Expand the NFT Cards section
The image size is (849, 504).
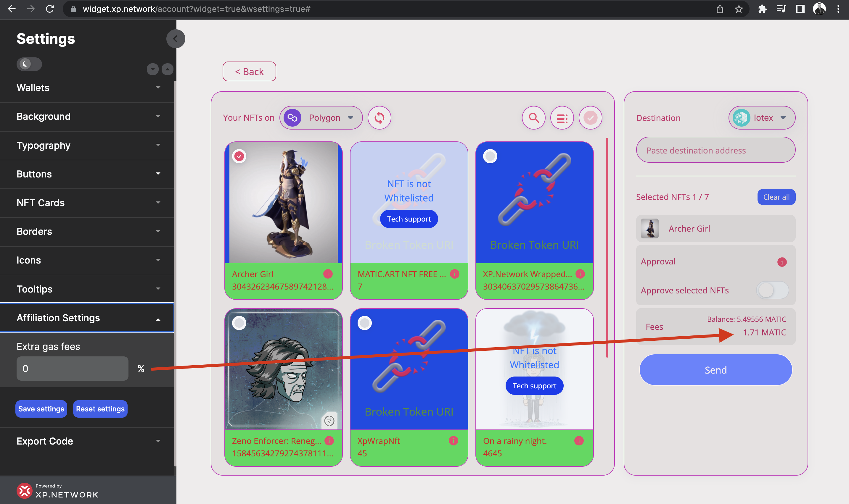(x=87, y=203)
